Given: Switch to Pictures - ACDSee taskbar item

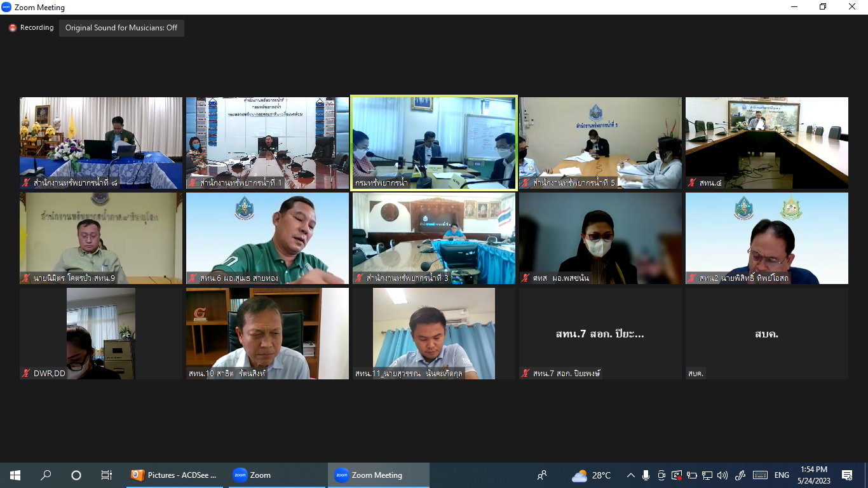Looking at the screenshot, I should 175,475.
